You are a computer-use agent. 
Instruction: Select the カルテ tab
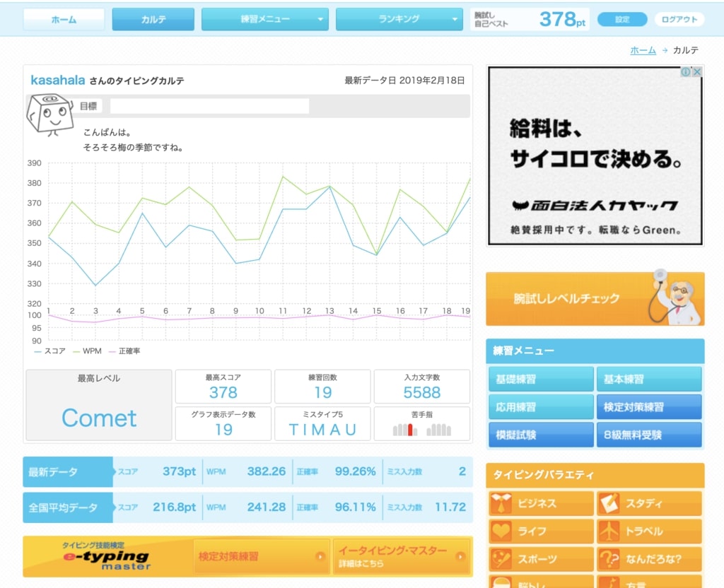(153, 20)
